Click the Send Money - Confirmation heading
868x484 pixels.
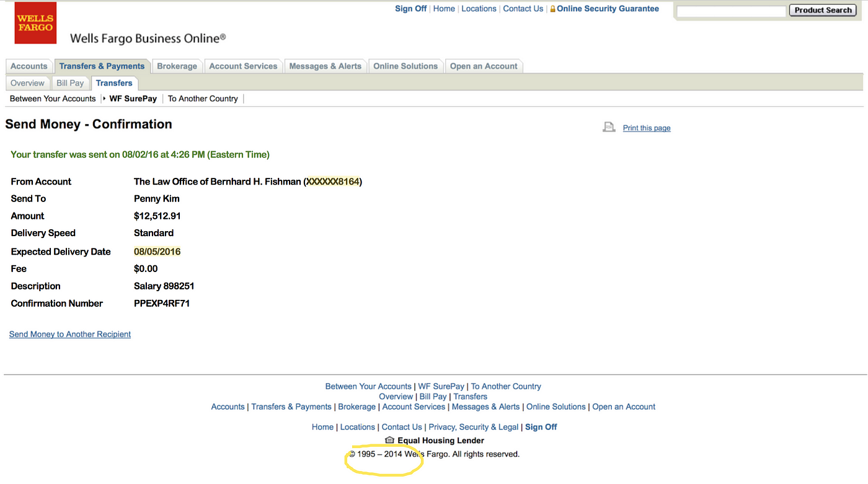[x=89, y=124]
